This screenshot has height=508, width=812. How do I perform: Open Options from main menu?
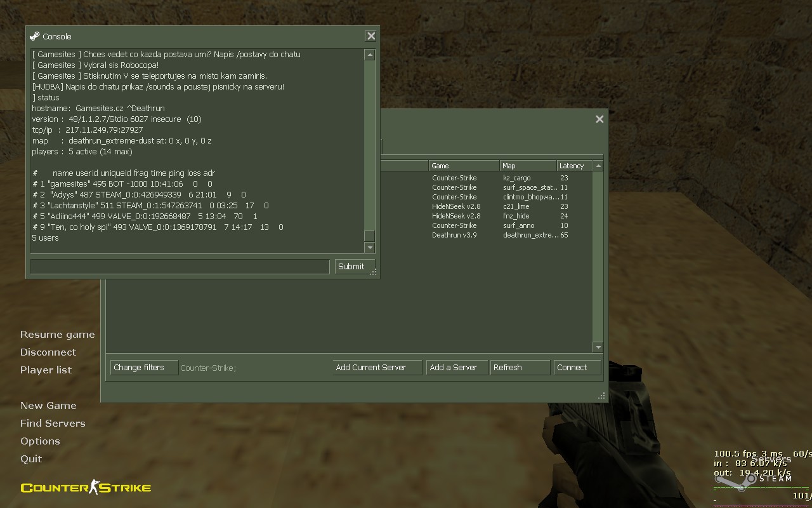[x=40, y=441]
